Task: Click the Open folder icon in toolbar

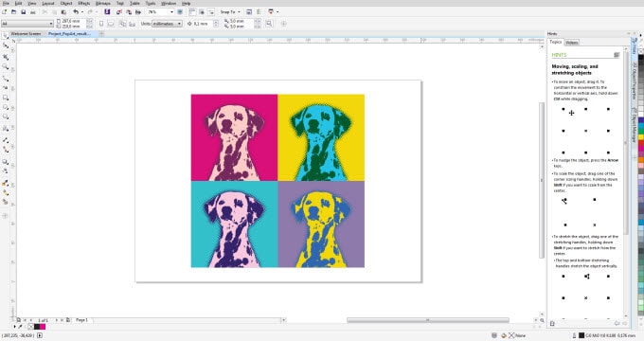Action: click(x=14, y=12)
